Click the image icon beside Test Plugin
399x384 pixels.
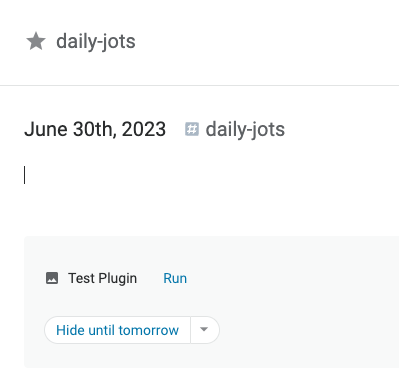[52, 278]
